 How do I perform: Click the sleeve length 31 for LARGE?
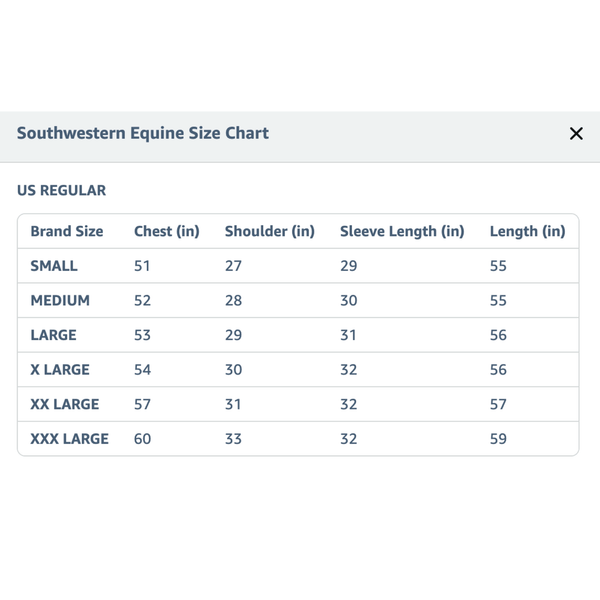(348, 335)
